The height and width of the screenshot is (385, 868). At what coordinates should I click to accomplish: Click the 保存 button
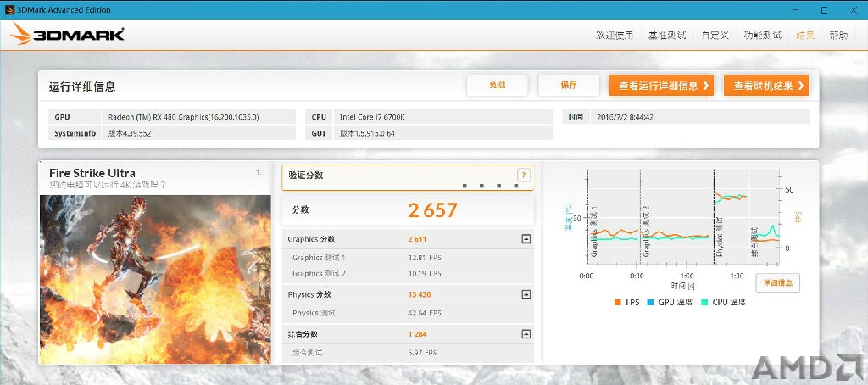[x=569, y=86]
